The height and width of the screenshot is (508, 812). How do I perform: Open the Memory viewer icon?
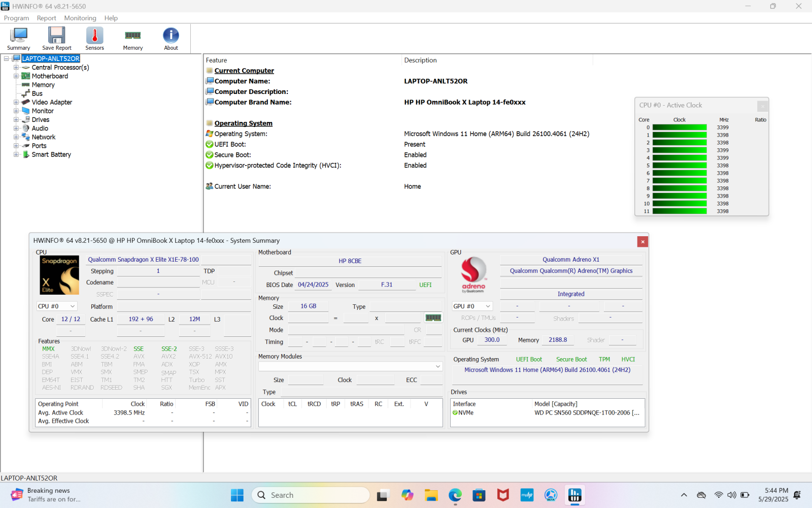click(x=132, y=38)
